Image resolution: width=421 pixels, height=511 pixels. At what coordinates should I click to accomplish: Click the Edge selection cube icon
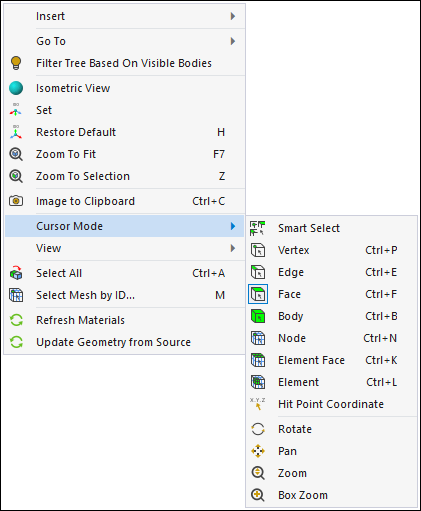[x=258, y=272]
